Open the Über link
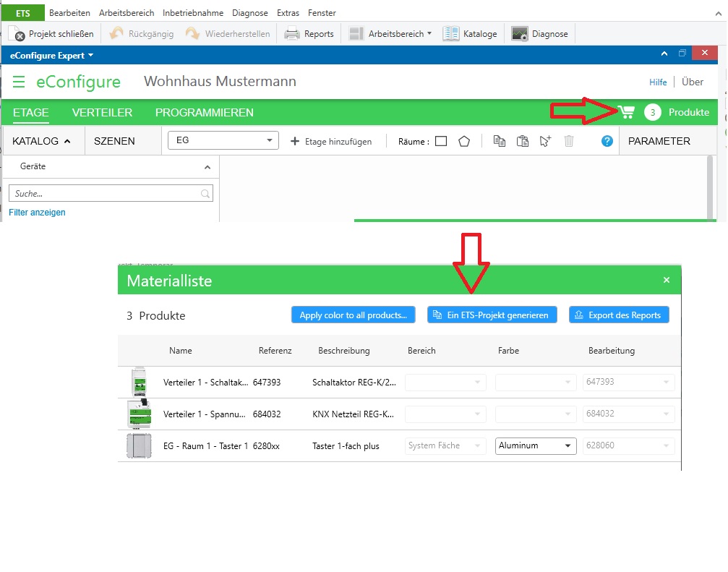The height and width of the screenshot is (572, 728). click(693, 82)
